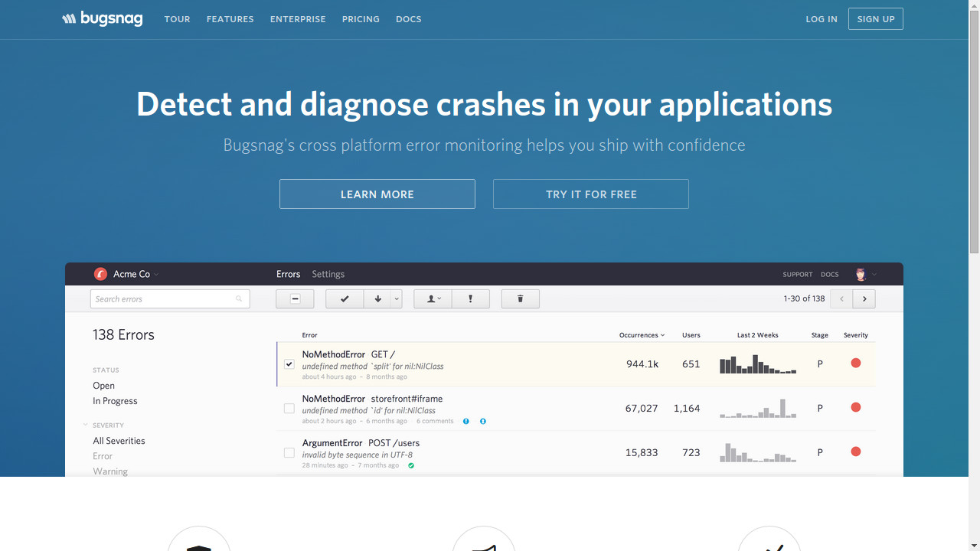Go to next page of errors

864,299
